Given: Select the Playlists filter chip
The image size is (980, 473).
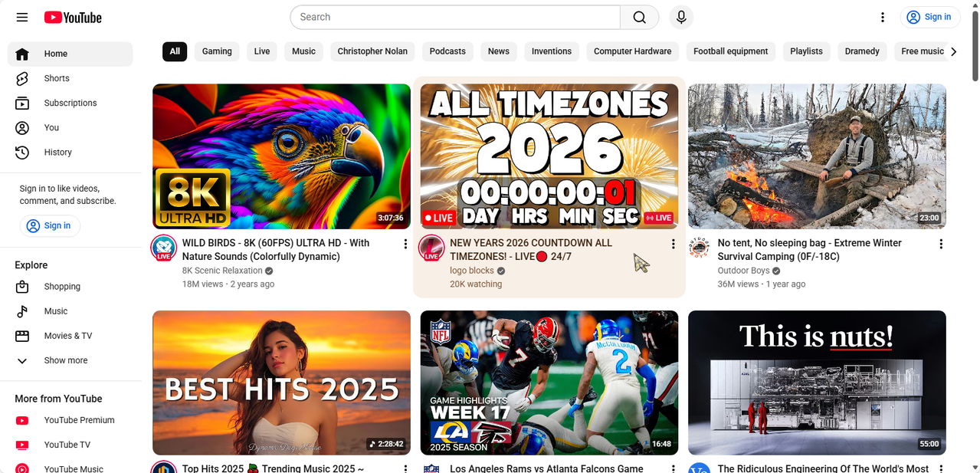Looking at the screenshot, I should pyautogui.click(x=806, y=51).
